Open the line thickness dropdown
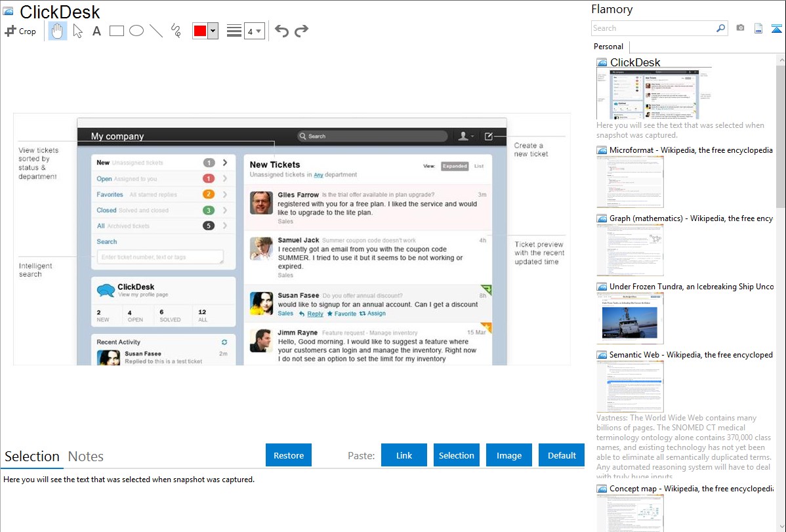This screenshot has width=786, height=532. point(254,31)
